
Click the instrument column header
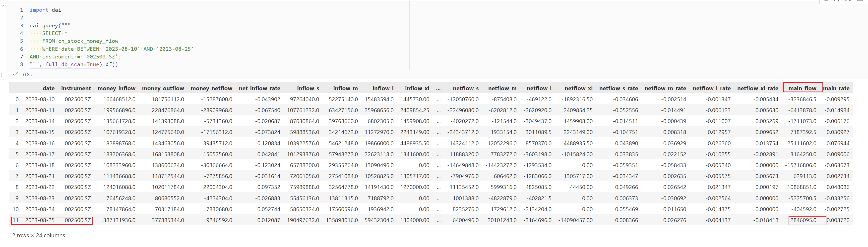(76, 88)
